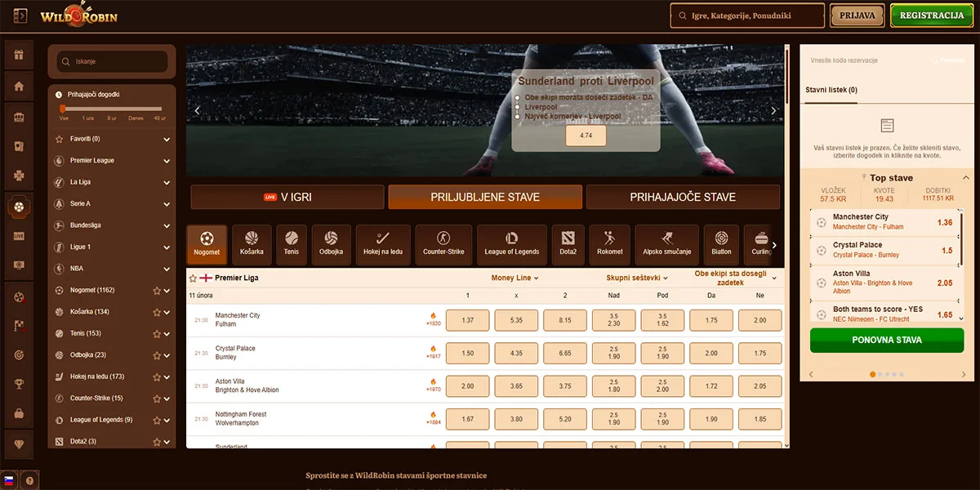Open the gift box promotions icon in sidebar
This screenshot has height=490, width=980.
click(x=19, y=56)
